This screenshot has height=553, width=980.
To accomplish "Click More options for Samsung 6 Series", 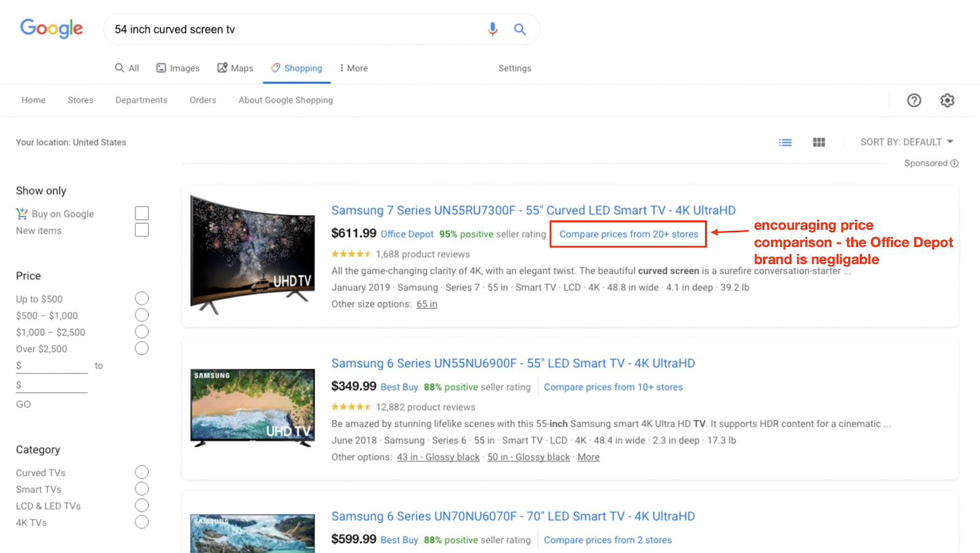I will click(589, 457).
